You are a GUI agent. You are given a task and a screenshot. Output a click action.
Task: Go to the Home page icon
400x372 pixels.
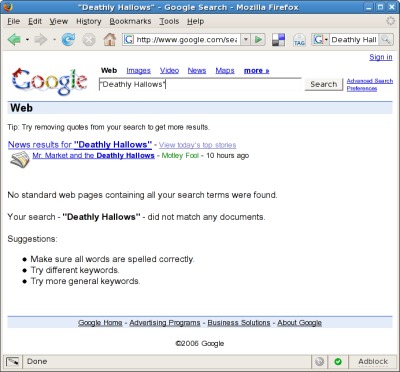[x=109, y=40]
